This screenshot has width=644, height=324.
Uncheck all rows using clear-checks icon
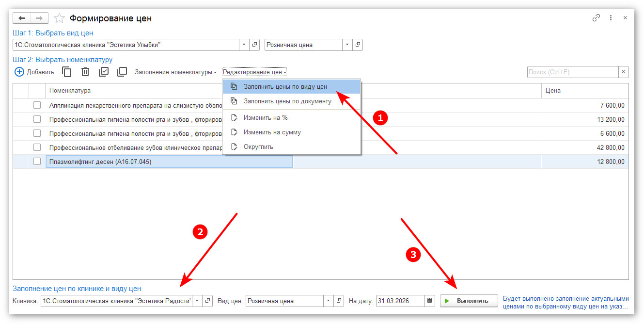(122, 72)
